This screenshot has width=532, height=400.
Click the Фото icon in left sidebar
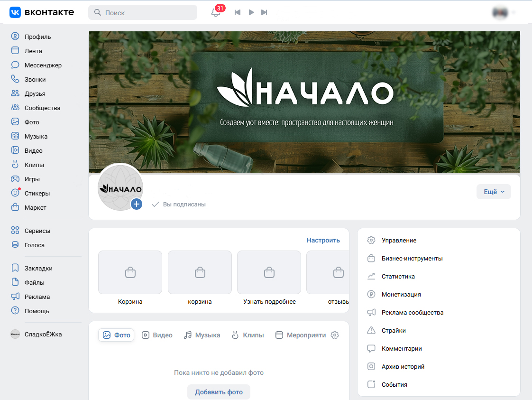(x=15, y=121)
